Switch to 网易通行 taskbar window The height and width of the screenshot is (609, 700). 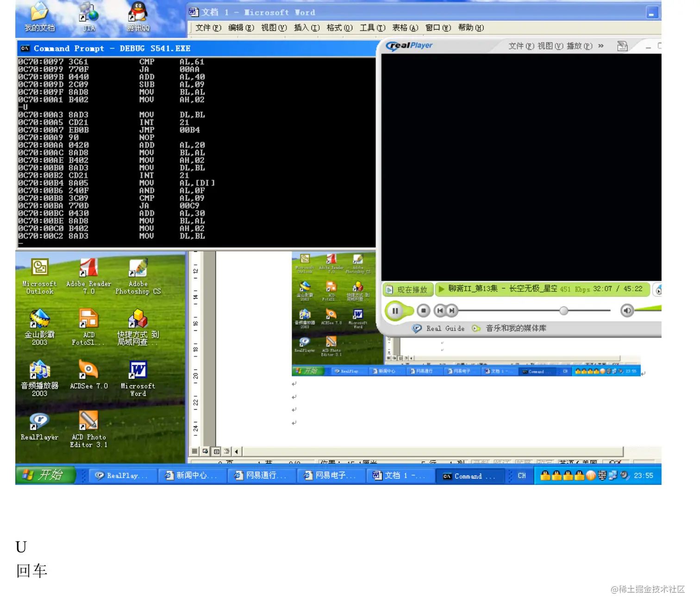click(261, 476)
